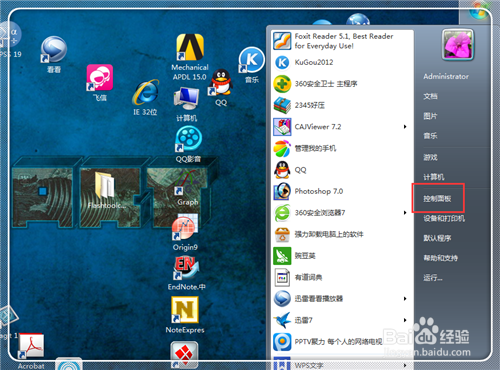Image resolution: width=500 pixels, height=370 pixels.
Task: Open 帮助和支持 in start menu
Action: point(441,258)
